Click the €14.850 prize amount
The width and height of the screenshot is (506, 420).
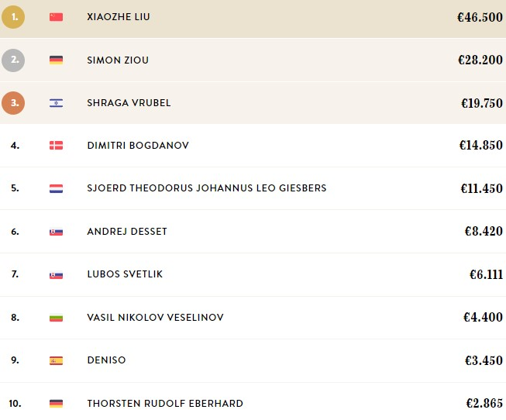(481, 145)
